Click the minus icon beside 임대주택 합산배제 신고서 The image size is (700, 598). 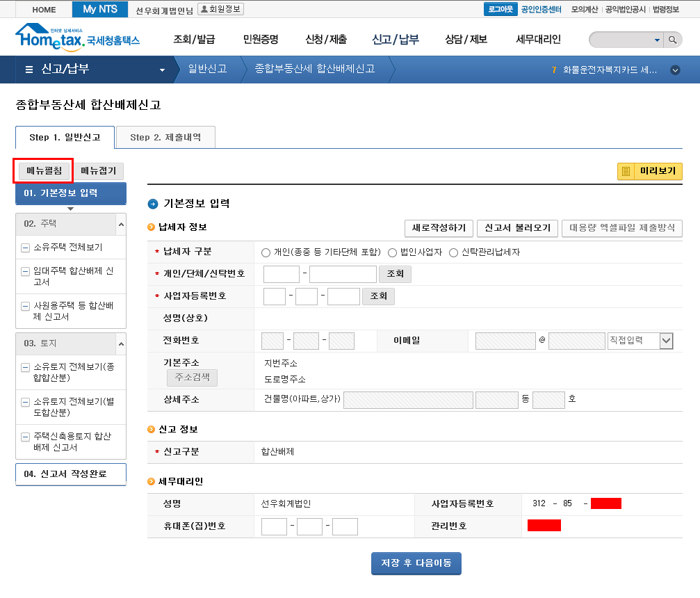point(25,272)
